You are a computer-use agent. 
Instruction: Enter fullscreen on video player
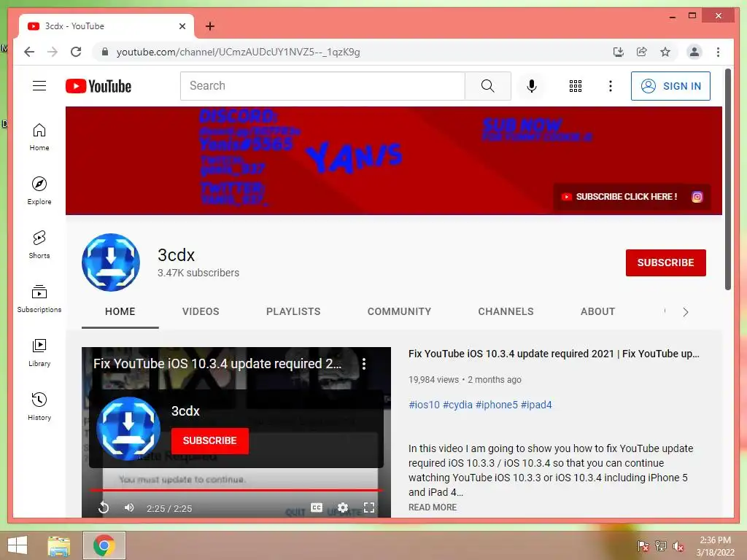click(x=368, y=507)
